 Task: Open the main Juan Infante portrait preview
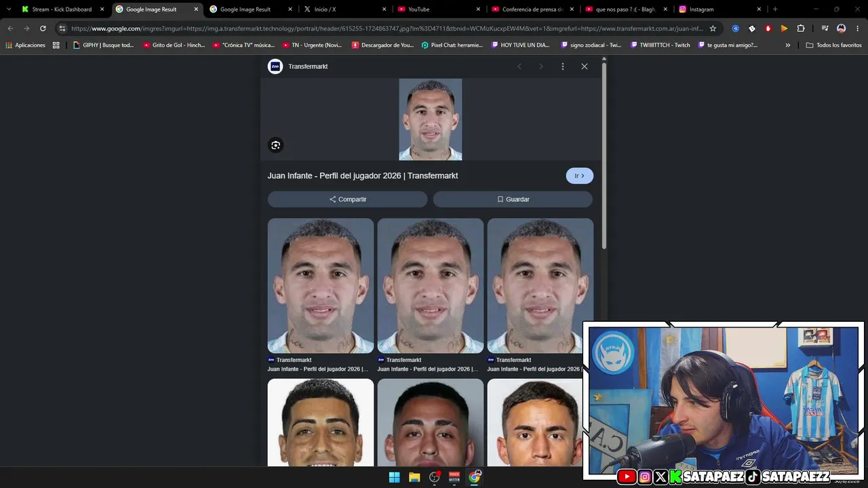[431, 119]
